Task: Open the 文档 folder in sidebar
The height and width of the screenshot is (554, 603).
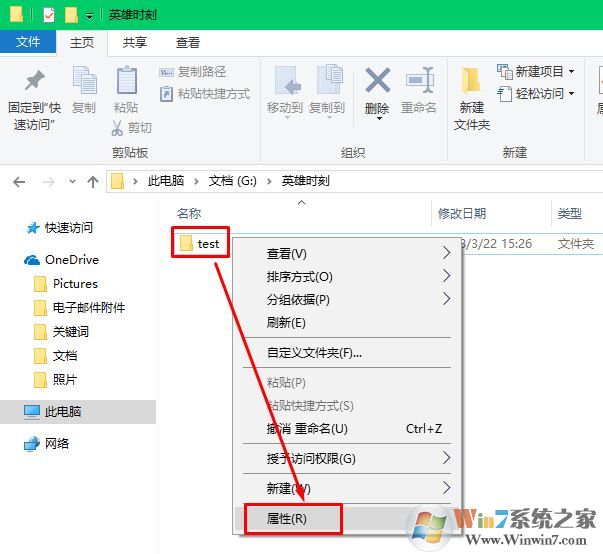Action: [x=56, y=356]
